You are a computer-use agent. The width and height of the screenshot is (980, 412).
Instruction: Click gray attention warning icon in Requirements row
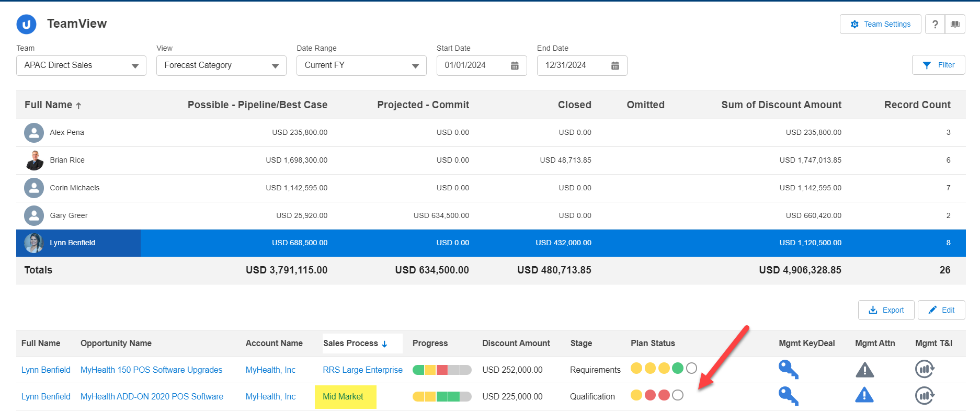click(x=864, y=370)
